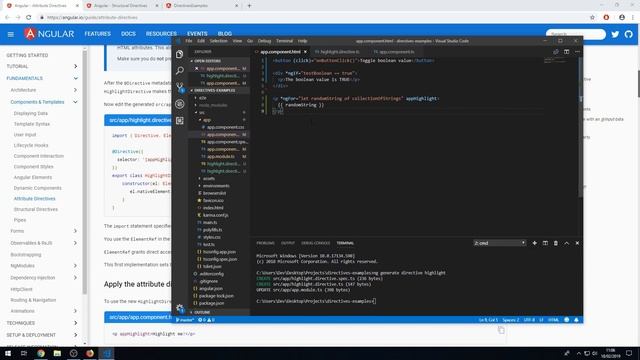
Task: Open Firefox from the Windows taskbar
Action: [x=90, y=353]
